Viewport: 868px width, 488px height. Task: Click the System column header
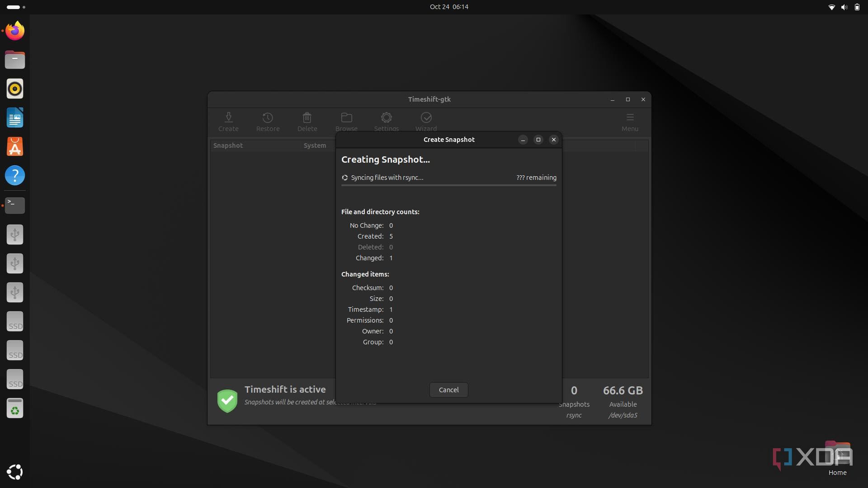[315, 145]
